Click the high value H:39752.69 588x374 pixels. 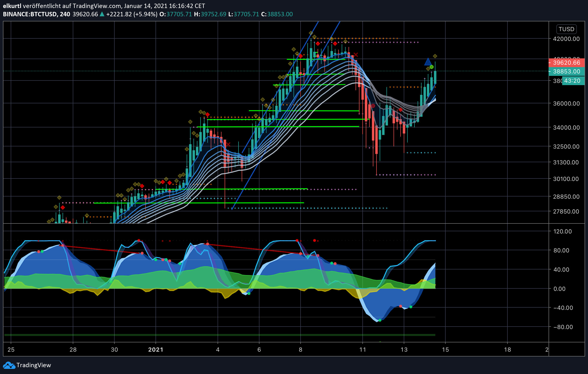pos(210,14)
